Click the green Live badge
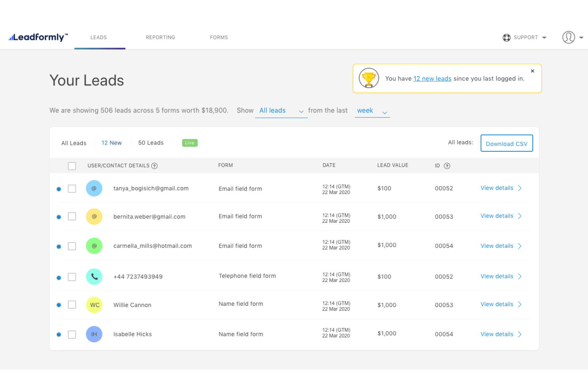Viewport: 588px width, 392px height. tap(190, 143)
